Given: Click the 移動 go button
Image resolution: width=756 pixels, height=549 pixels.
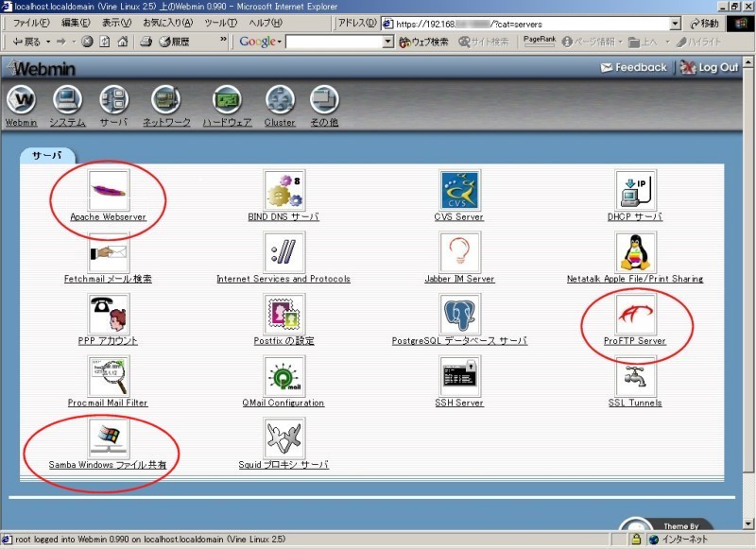Looking at the screenshot, I should point(705,24).
